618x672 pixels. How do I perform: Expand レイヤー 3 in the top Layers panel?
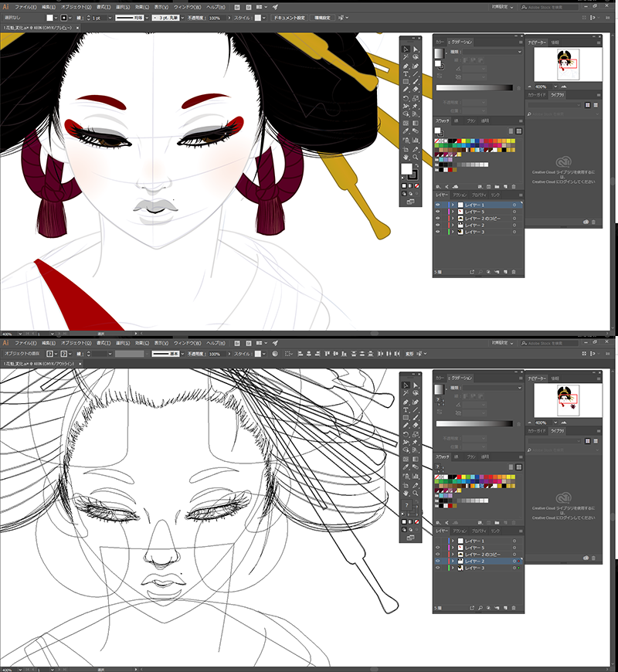point(453,232)
